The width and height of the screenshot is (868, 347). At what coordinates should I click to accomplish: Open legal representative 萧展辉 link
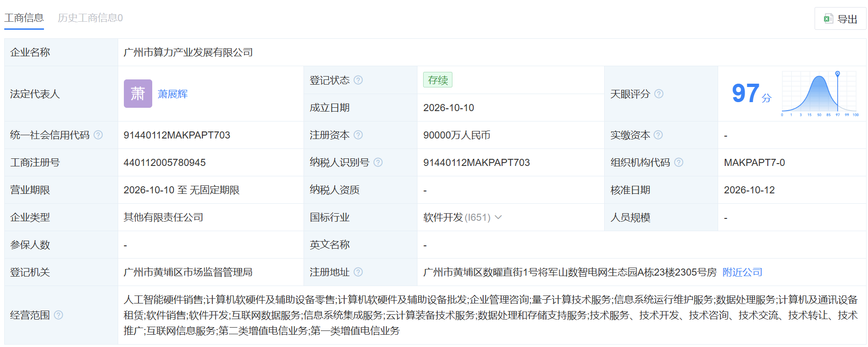173,94
